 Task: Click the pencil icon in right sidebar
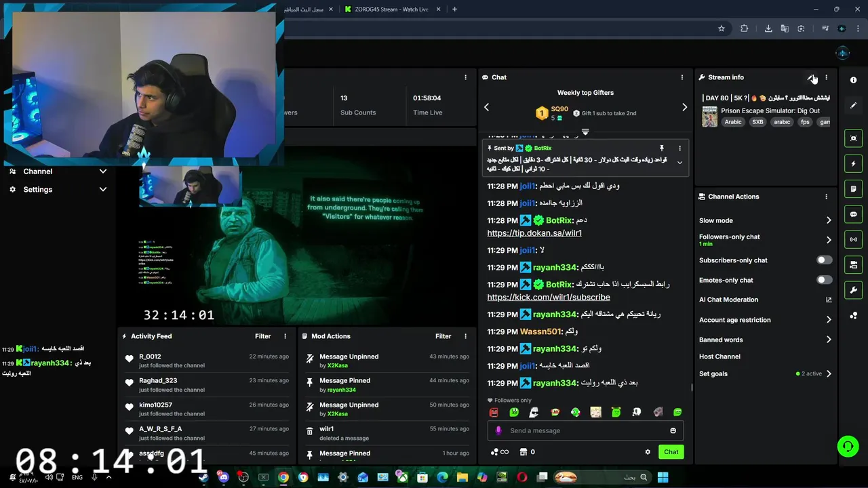click(x=853, y=105)
